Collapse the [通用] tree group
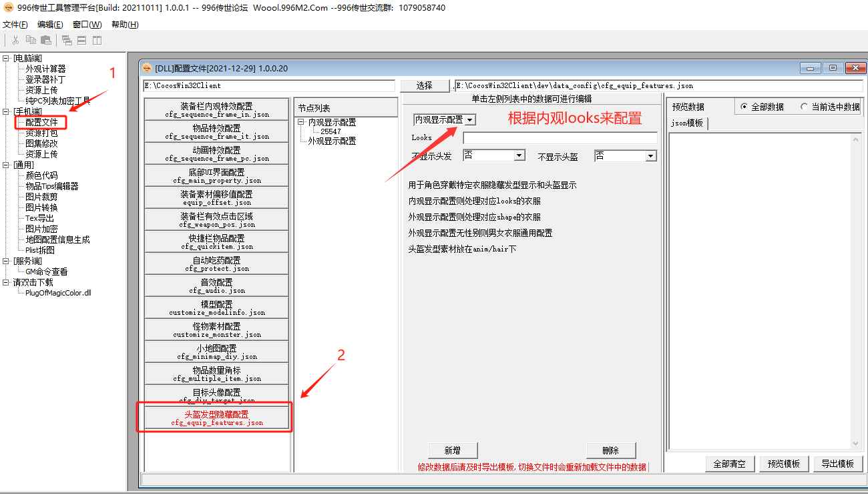Screen dimensions: 868x495 pyautogui.click(x=6, y=165)
